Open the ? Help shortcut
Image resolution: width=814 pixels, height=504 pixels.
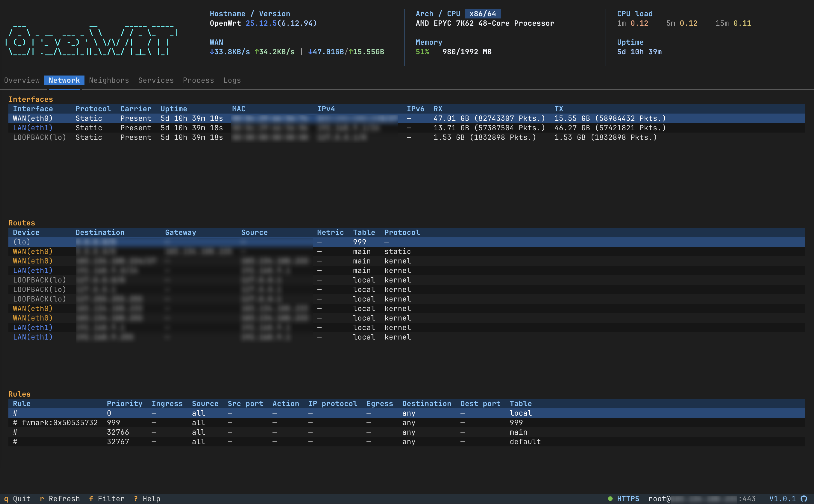(147, 499)
